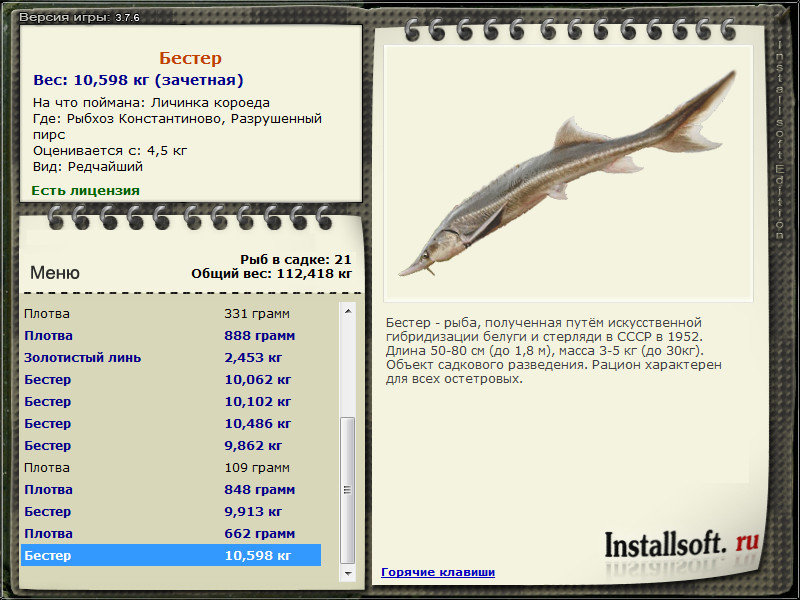Click the fish list scrollbar thumb
This screenshot has width=800, height=600.
pos(347,490)
